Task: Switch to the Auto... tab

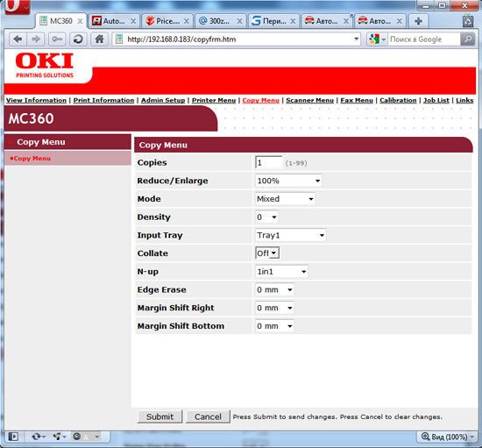Action: tap(114, 21)
